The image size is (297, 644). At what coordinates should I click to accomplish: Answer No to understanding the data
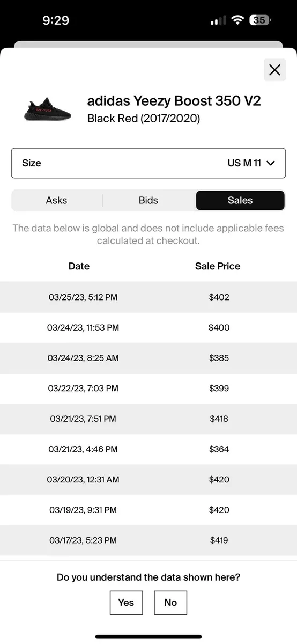170,603
